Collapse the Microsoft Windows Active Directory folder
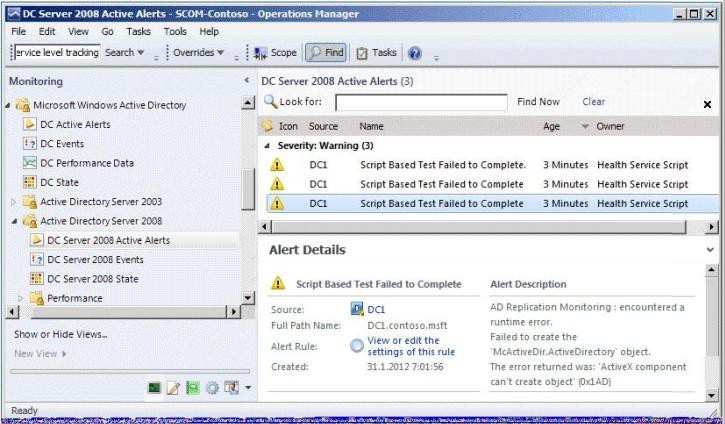 click(8, 105)
